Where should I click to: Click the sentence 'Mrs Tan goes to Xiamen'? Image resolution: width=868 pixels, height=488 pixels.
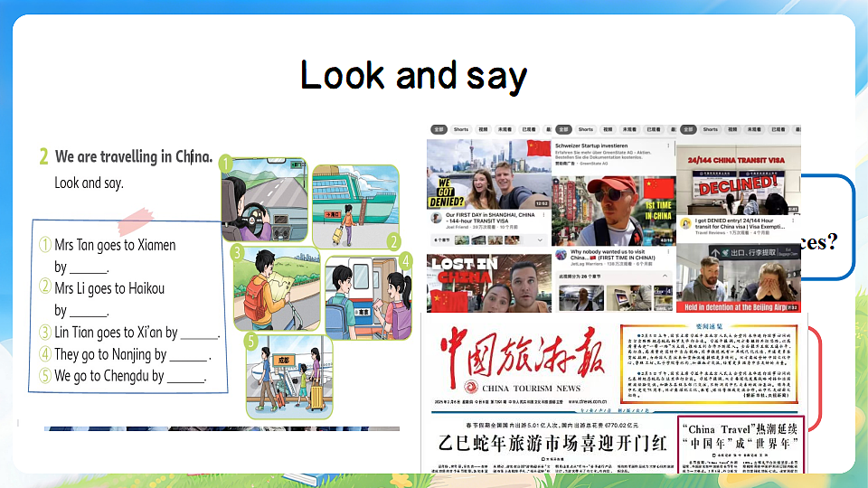[115, 245]
